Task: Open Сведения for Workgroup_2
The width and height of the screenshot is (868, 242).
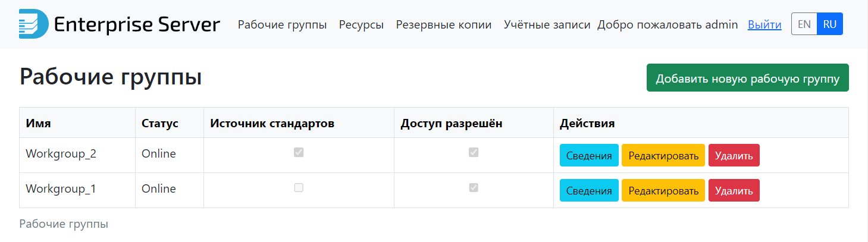Action: [x=589, y=156]
